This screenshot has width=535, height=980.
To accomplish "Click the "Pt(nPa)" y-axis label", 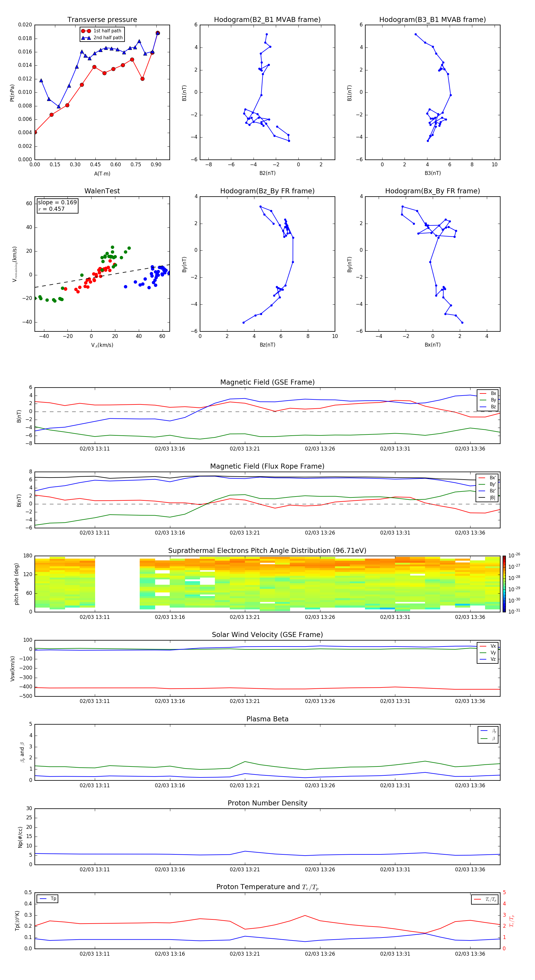I will [12, 92].
